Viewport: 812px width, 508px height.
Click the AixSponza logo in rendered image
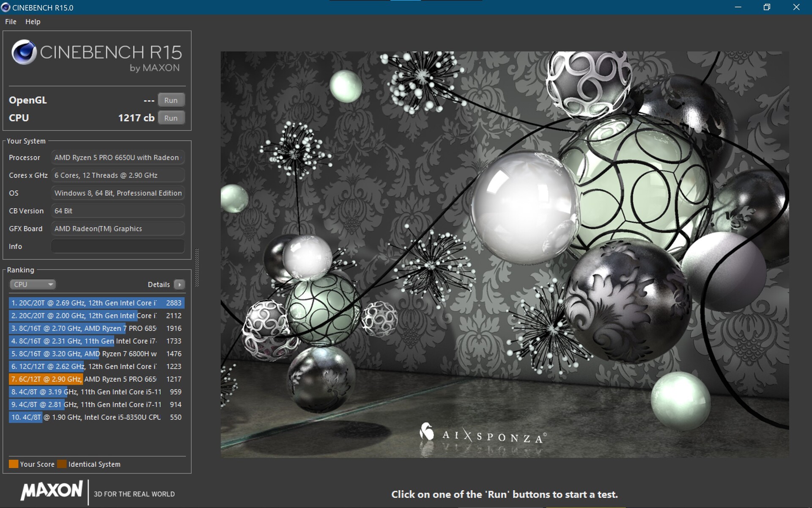pos(482,434)
